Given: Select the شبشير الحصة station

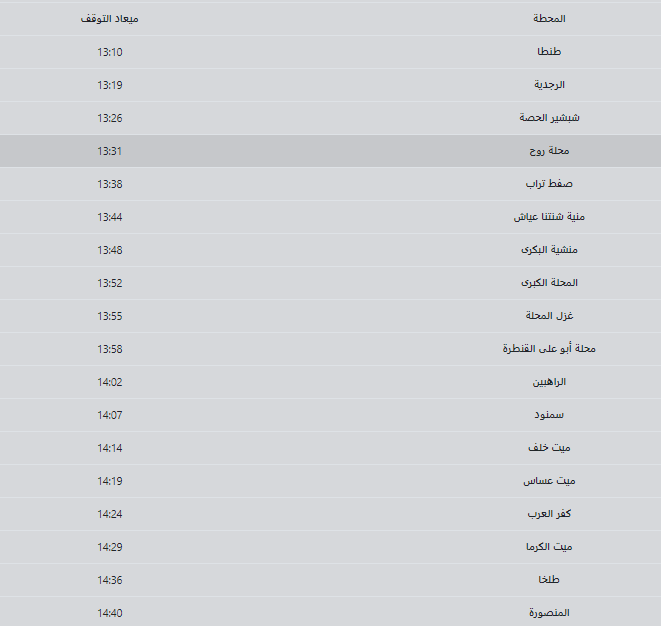Looking at the screenshot, I should click(549, 118).
